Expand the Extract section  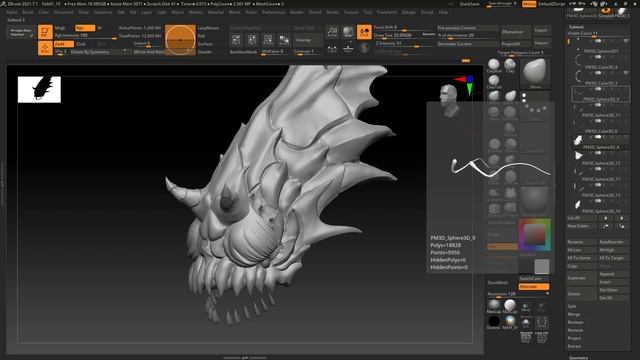coord(574,346)
